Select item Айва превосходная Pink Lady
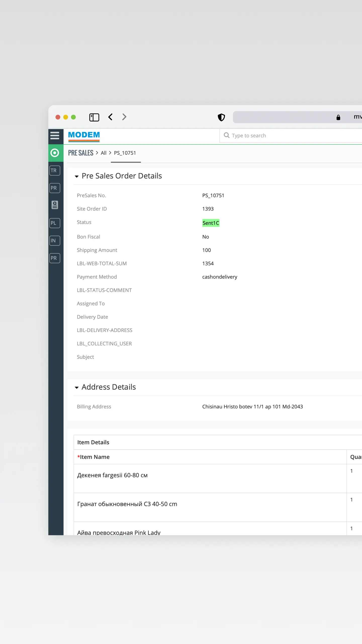Image resolution: width=362 pixels, height=644 pixels. [x=119, y=533]
